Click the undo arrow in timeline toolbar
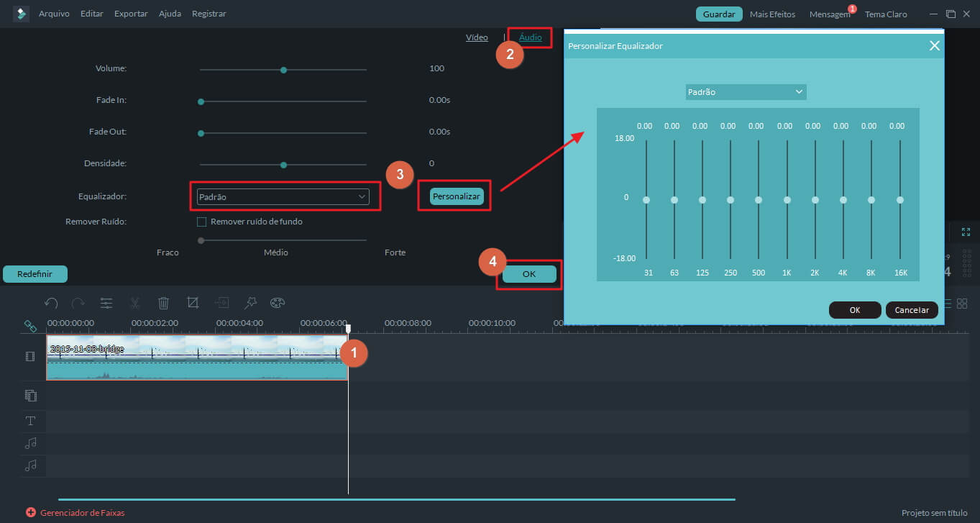This screenshot has width=980, height=523. pos(51,303)
